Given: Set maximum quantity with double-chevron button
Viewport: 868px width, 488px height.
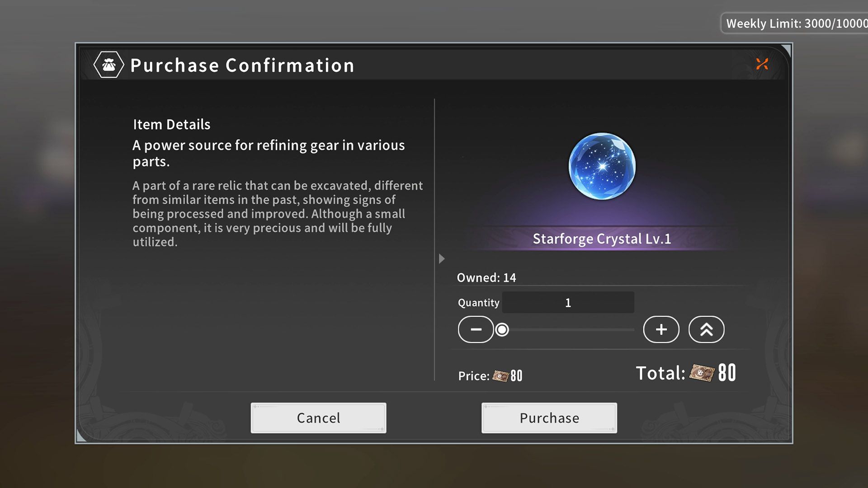Looking at the screenshot, I should click(x=706, y=329).
